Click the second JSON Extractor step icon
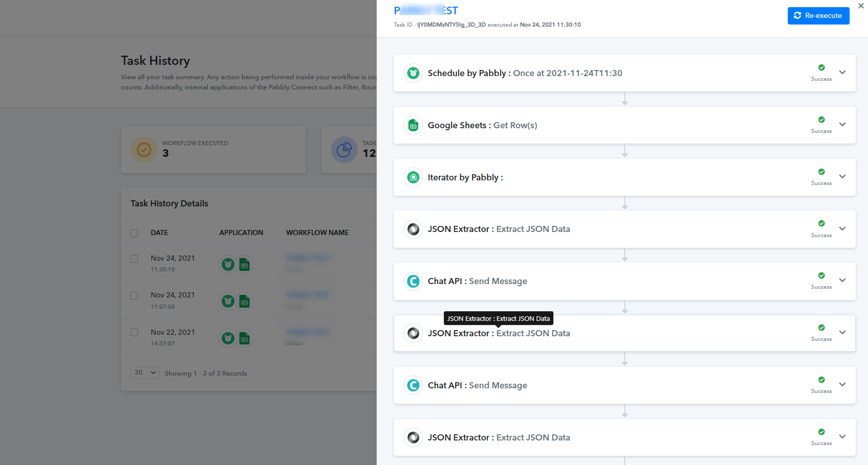Image resolution: width=868 pixels, height=465 pixels. click(x=413, y=333)
